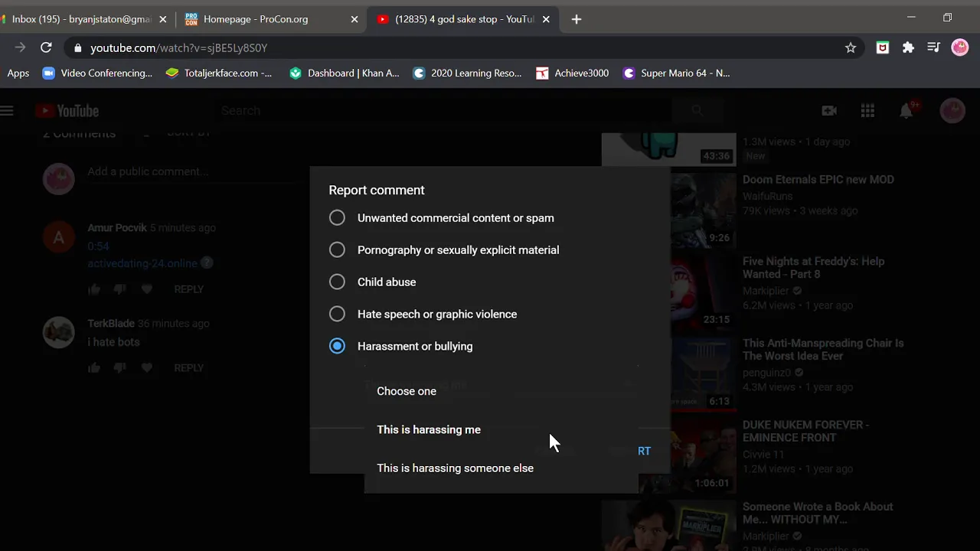Click the YouTube search magnifier button
The image size is (980, 551).
(x=697, y=111)
